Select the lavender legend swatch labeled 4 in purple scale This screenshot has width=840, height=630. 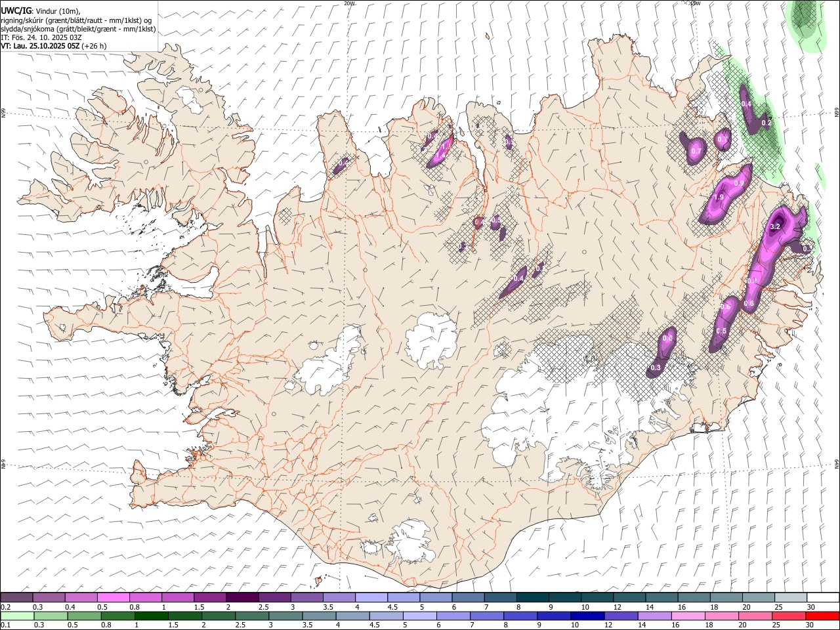pos(371,597)
